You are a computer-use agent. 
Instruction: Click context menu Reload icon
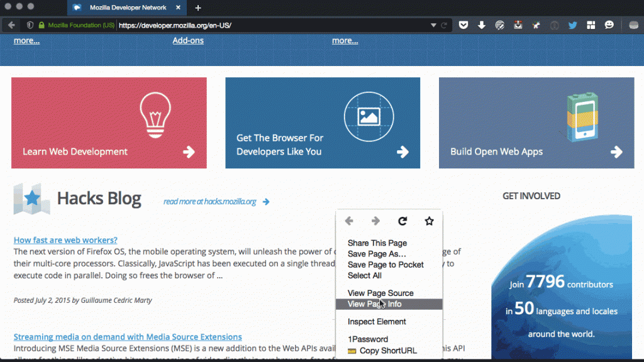[402, 221]
